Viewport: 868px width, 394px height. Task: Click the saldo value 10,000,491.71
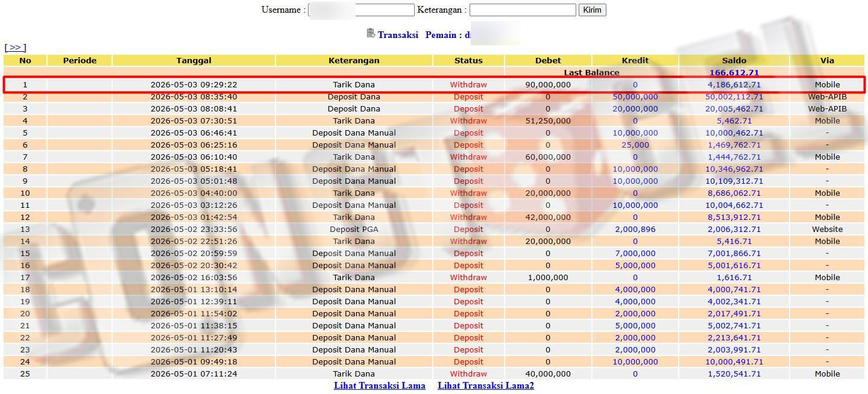click(x=734, y=361)
